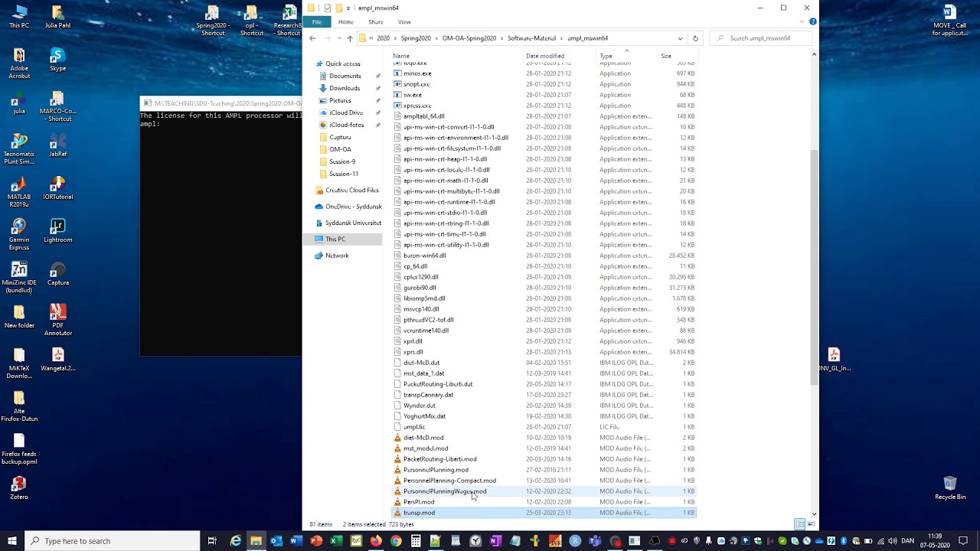Open Recycle Bin on desktop
This screenshot has height=551, width=980.
point(950,489)
